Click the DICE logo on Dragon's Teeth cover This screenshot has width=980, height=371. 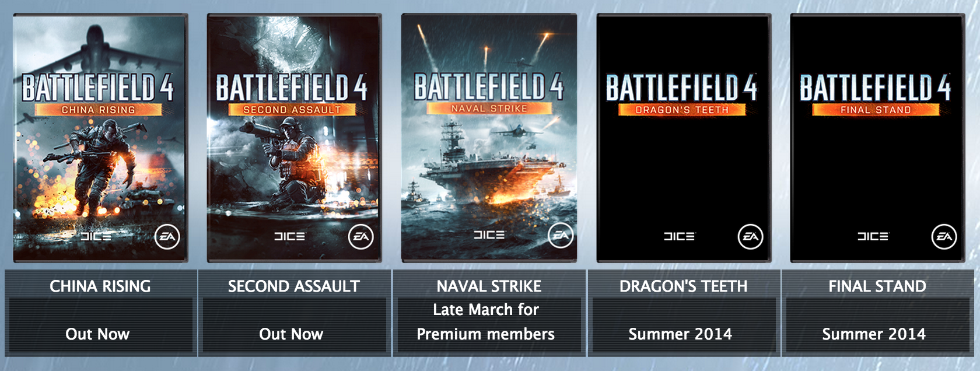(x=679, y=236)
